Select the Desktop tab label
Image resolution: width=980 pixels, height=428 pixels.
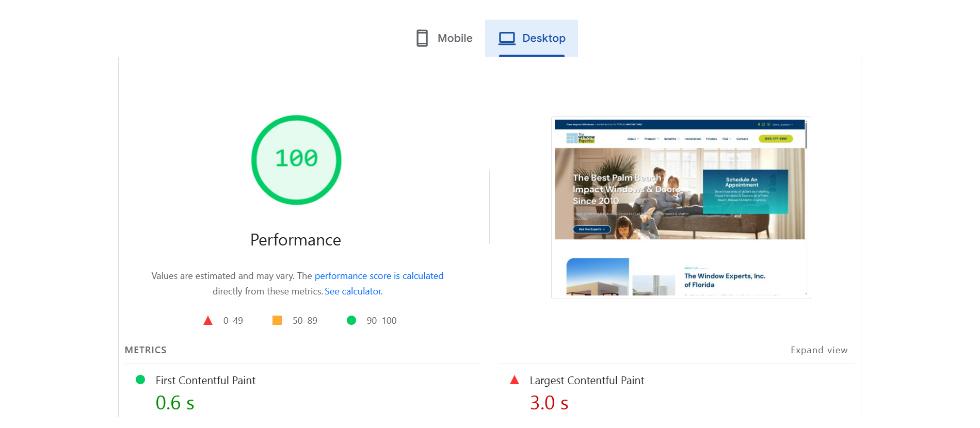543,38
